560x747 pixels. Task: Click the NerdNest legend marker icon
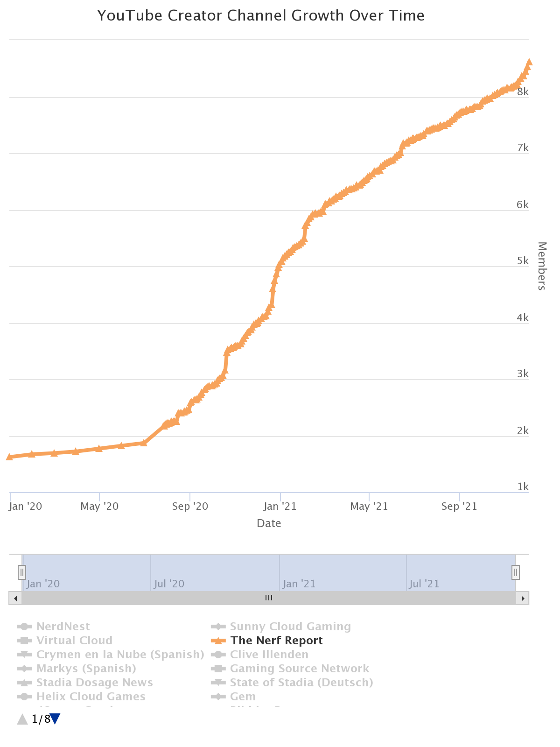click(24, 627)
